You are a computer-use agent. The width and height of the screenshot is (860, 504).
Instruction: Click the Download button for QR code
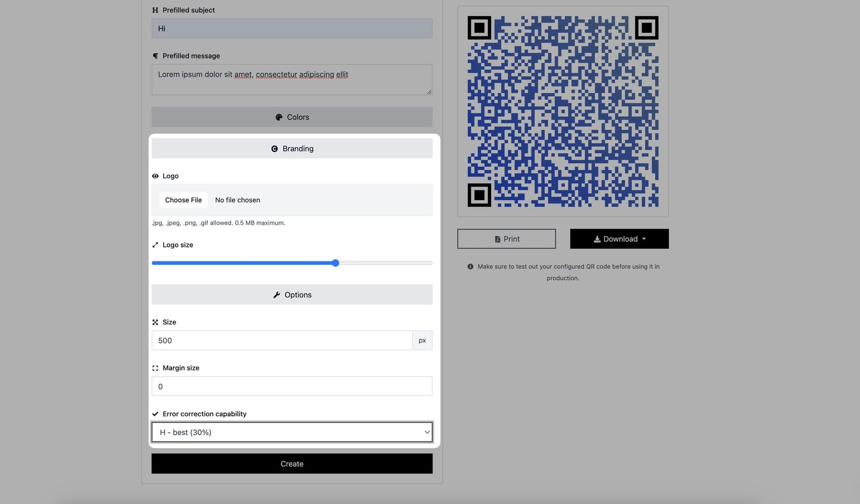coord(620,239)
